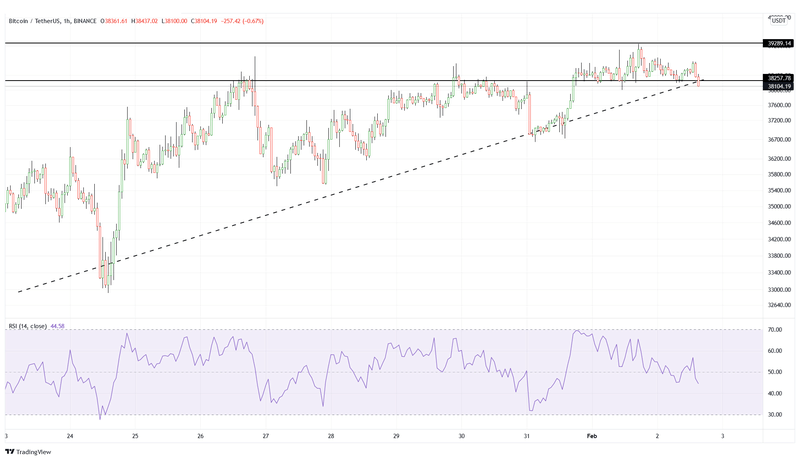Click the 37600.00 price axis label
The width and height of the screenshot is (800, 460).
[780, 106]
